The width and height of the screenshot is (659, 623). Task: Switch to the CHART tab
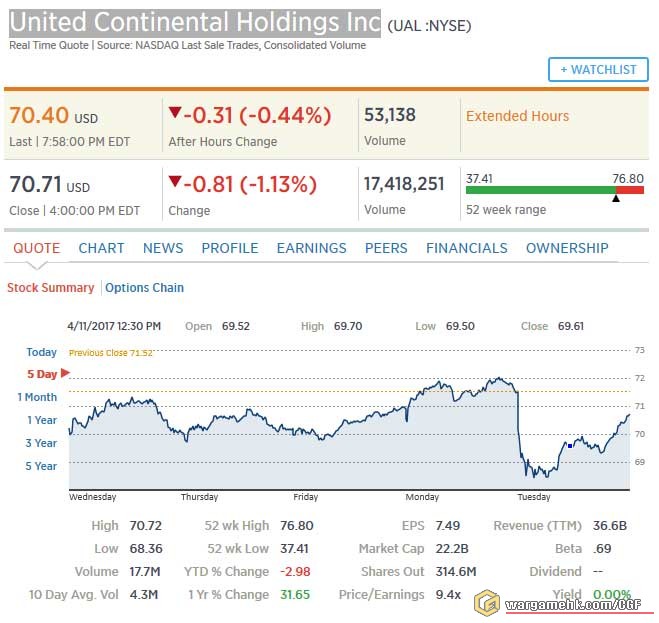click(x=101, y=248)
